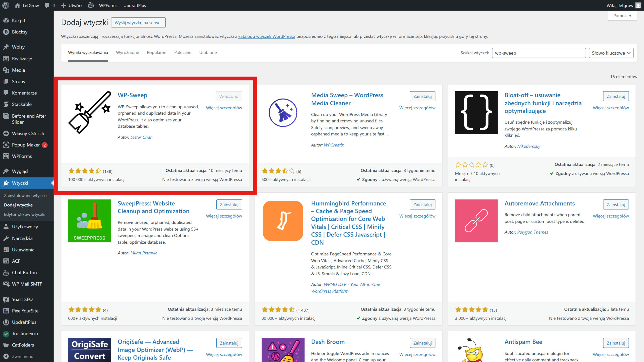The height and width of the screenshot is (362, 644).
Task: Click the WordPress logo in admin bar
Action: (6, 5)
